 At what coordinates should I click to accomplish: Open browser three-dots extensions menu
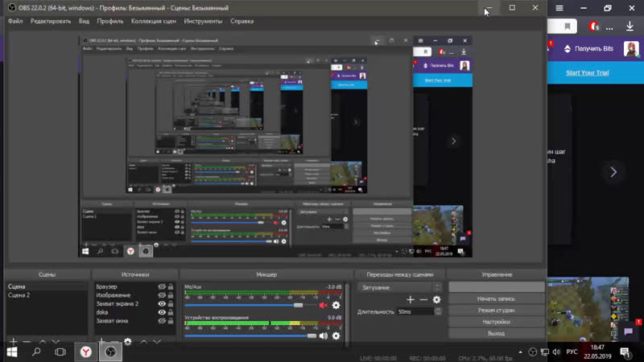[x=609, y=27]
